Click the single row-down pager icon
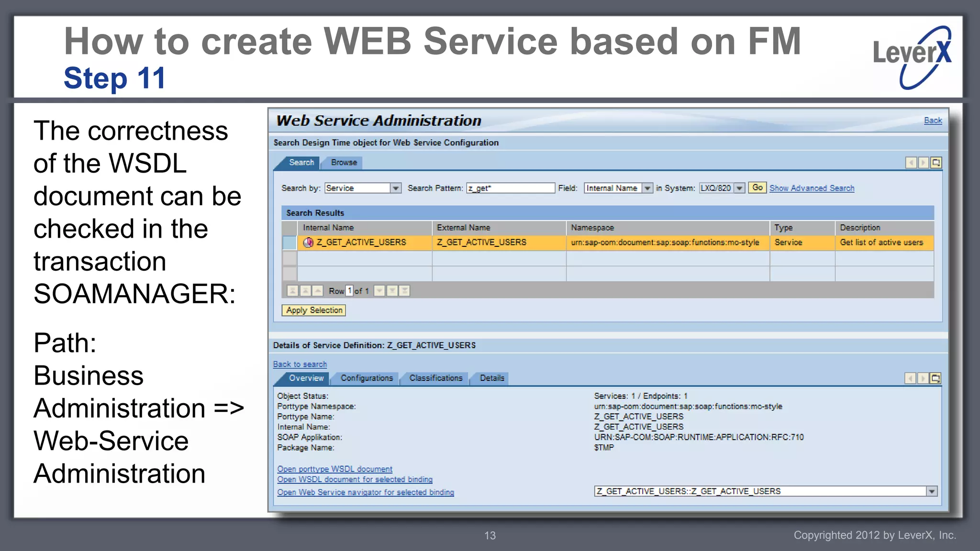The image size is (980, 551). click(x=379, y=291)
